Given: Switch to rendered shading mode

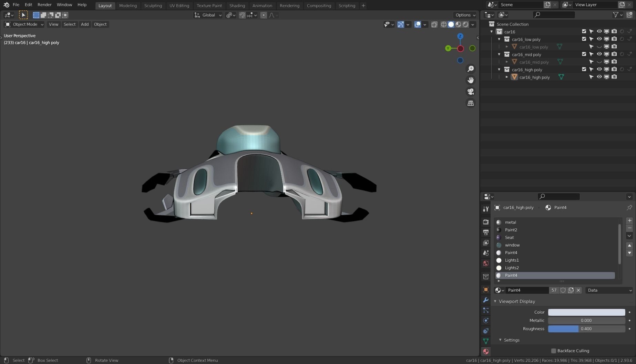Looking at the screenshot, I should pos(465,24).
